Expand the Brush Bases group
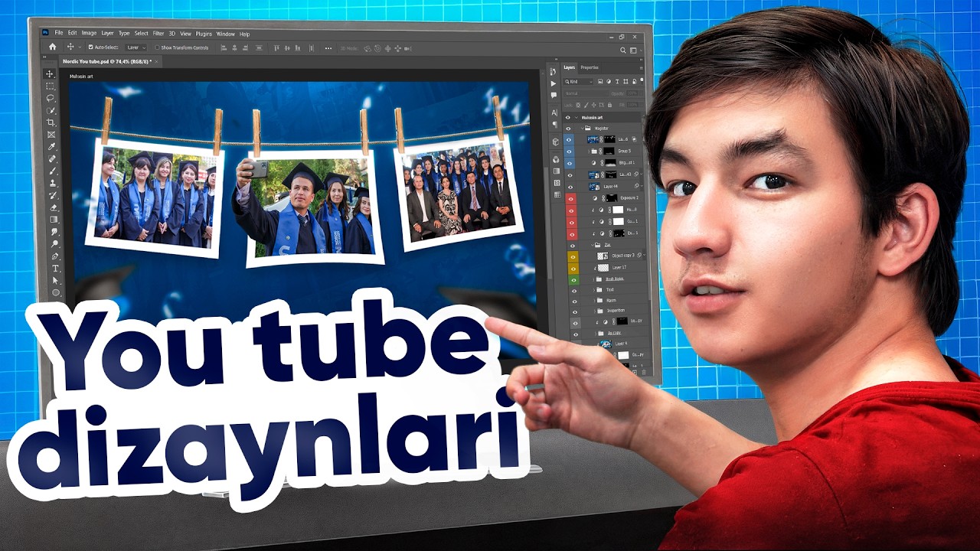 (x=593, y=279)
